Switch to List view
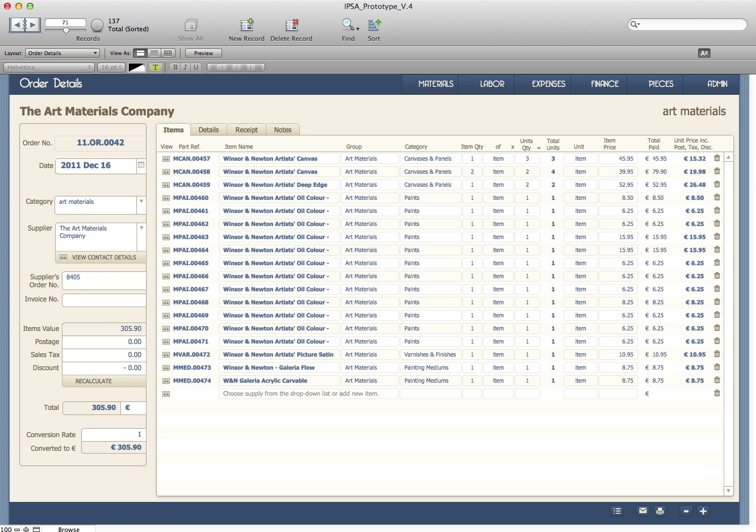This screenshot has height=532, width=756. point(154,53)
